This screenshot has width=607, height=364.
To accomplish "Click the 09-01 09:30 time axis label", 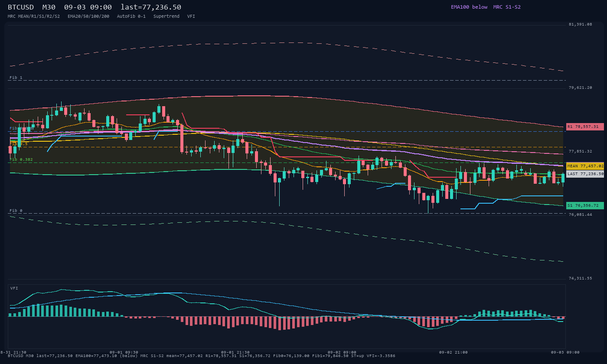I will tap(124, 352).
